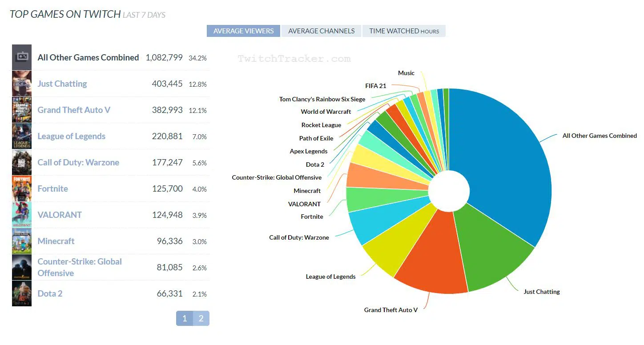Open the Grand Theft Auto V list link
The image size is (644, 345).
(74, 110)
